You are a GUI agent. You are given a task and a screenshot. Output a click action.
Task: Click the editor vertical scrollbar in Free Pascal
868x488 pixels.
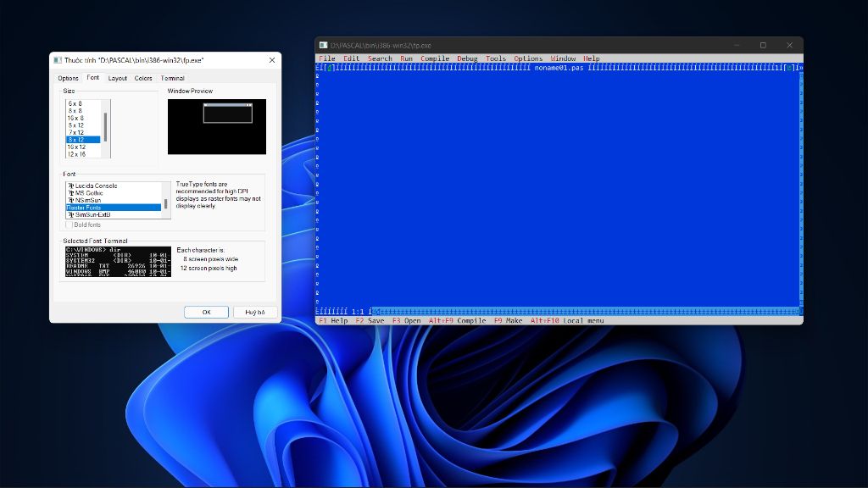(x=800, y=189)
